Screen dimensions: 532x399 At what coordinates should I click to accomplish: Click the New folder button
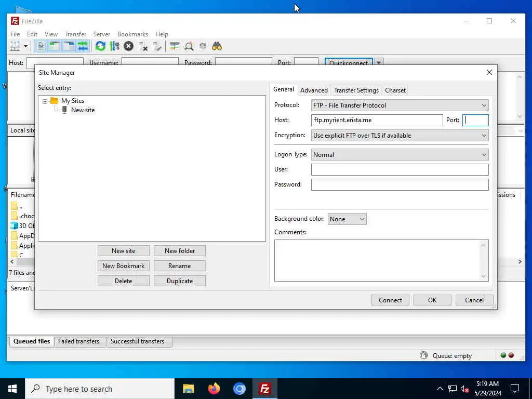[x=180, y=251]
